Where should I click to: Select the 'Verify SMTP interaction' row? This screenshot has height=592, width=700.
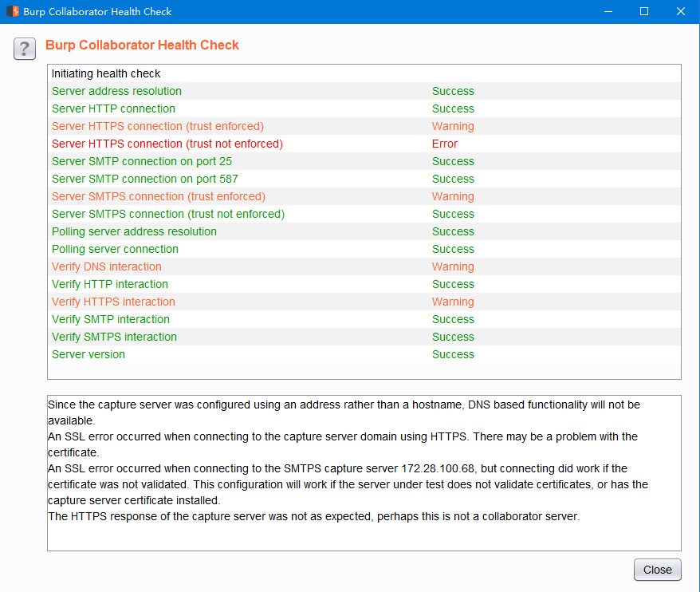(110, 319)
